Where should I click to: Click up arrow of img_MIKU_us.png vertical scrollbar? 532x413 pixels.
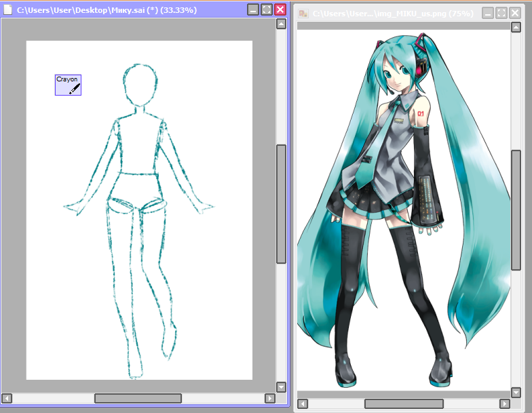(x=516, y=27)
